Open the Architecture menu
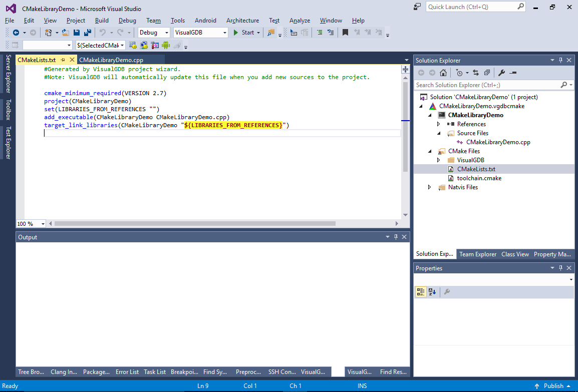The image size is (578, 392). click(x=242, y=21)
